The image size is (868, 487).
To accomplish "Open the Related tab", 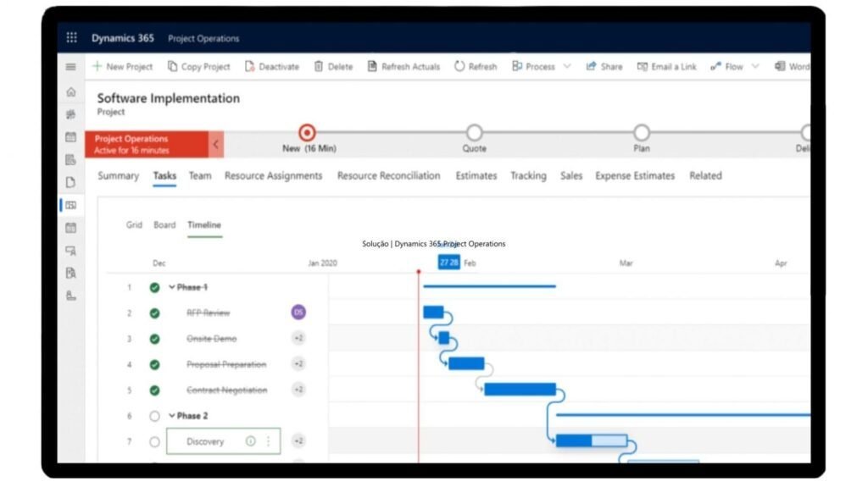I will (x=705, y=176).
